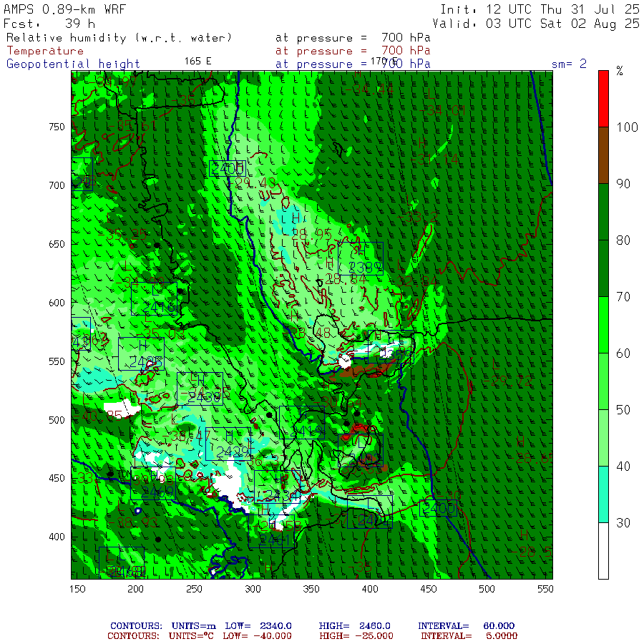Click the y-axis tick label '750'
The image size is (644, 644).
pyautogui.click(x=57, y=127)
